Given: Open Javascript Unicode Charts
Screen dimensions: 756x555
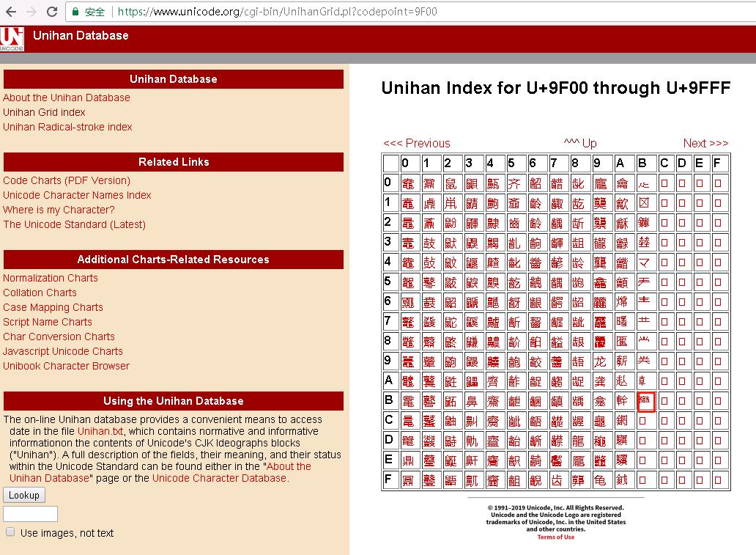Looking at the screenshot, I should pos(63,351).
